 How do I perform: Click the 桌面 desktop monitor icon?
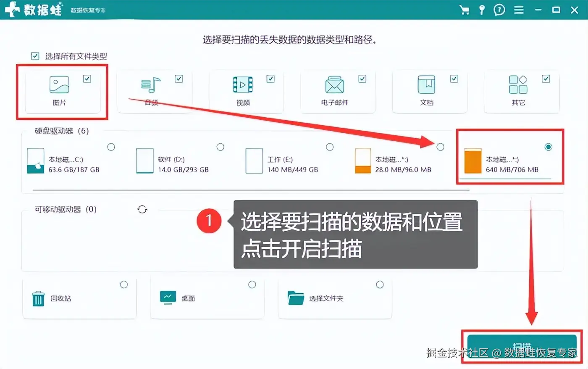click(x=168, y=298)
